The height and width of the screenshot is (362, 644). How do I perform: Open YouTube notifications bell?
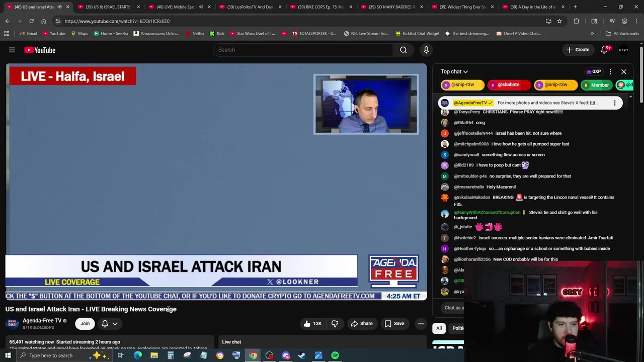(604, 50)
